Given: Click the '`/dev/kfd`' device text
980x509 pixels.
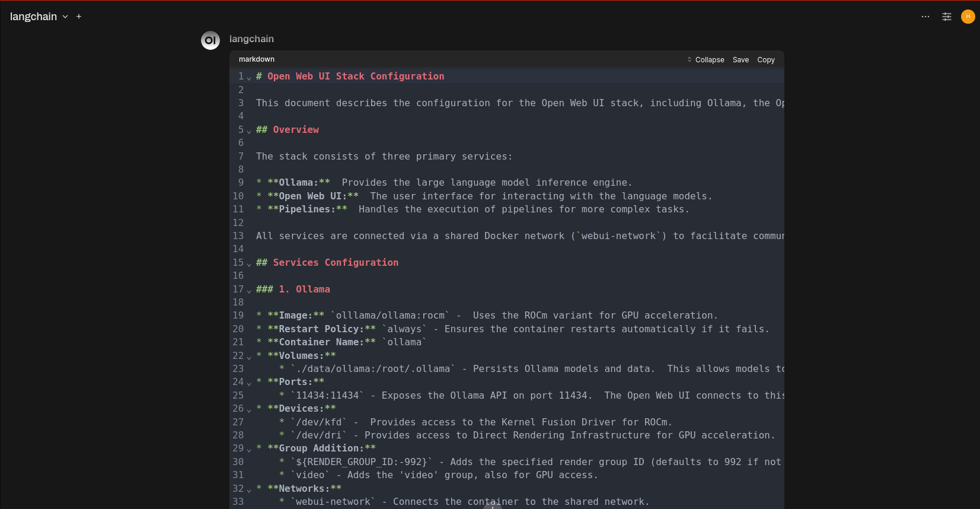Looking at the screenshot, I should click(x=319, y=422).
